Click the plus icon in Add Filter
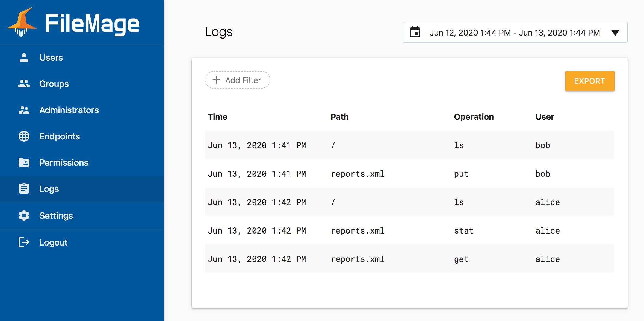The width and height of the screenshot is (644, 321). pos(216,80)
